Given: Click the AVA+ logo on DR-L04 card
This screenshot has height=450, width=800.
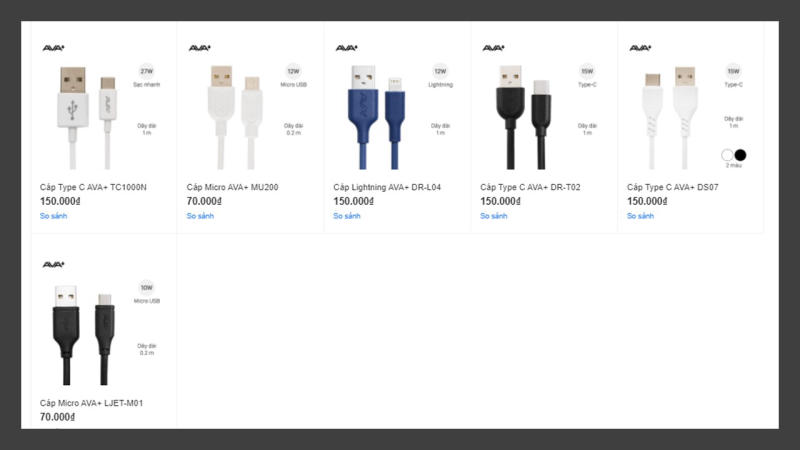Looking at the screenshot, I should click(x=347, y=48).
